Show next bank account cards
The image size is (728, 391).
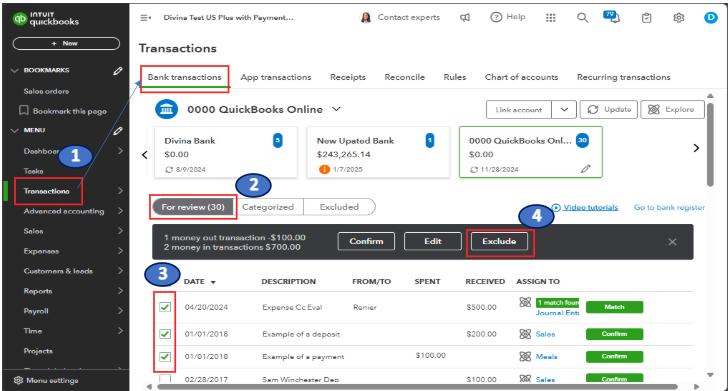pos(696,148)
